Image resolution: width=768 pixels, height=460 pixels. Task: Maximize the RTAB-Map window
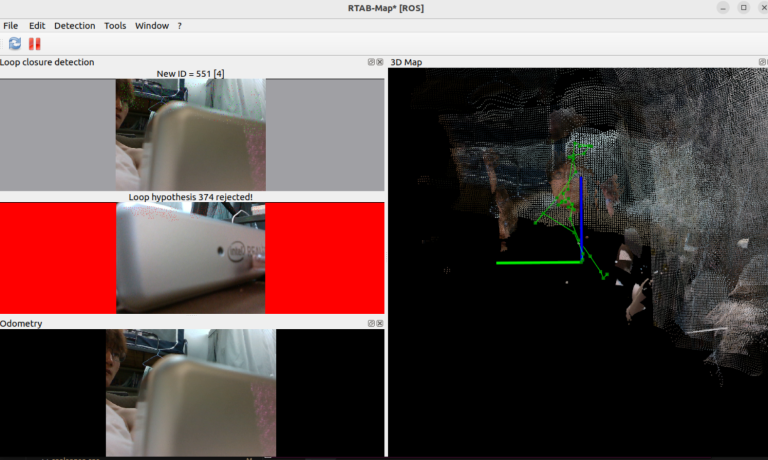743,7
